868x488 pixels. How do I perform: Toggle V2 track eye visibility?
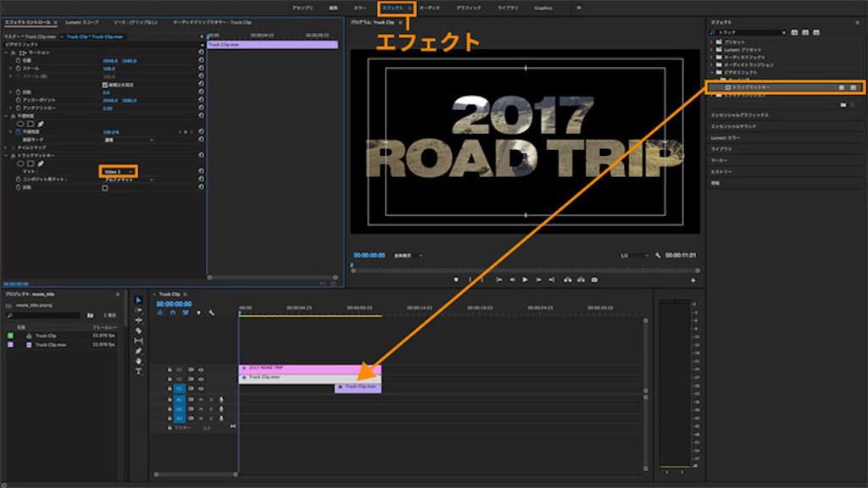coord(201,379)
